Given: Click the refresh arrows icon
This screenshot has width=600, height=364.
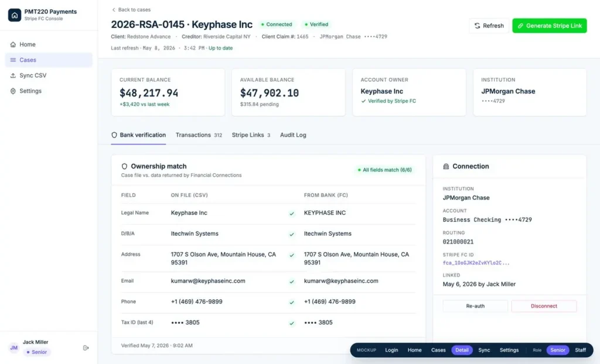Looking at the screenshot, I should click(477, 26).
